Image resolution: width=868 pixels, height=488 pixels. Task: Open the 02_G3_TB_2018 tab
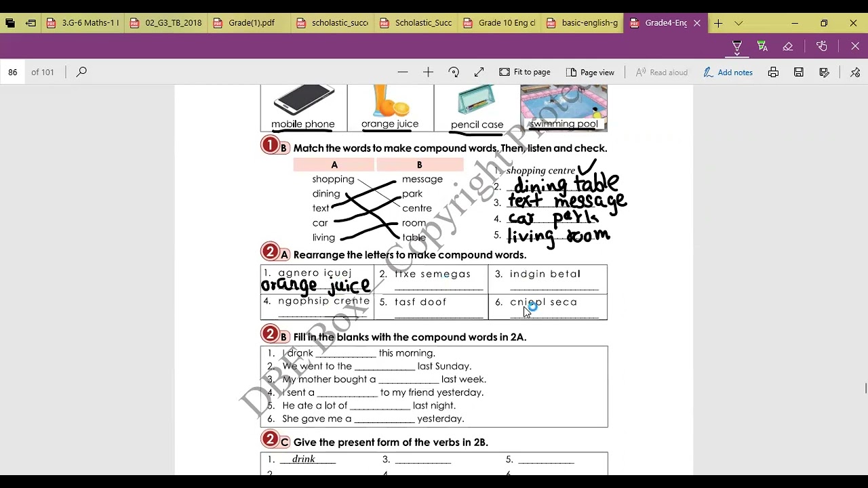click(x=166, y=23)
